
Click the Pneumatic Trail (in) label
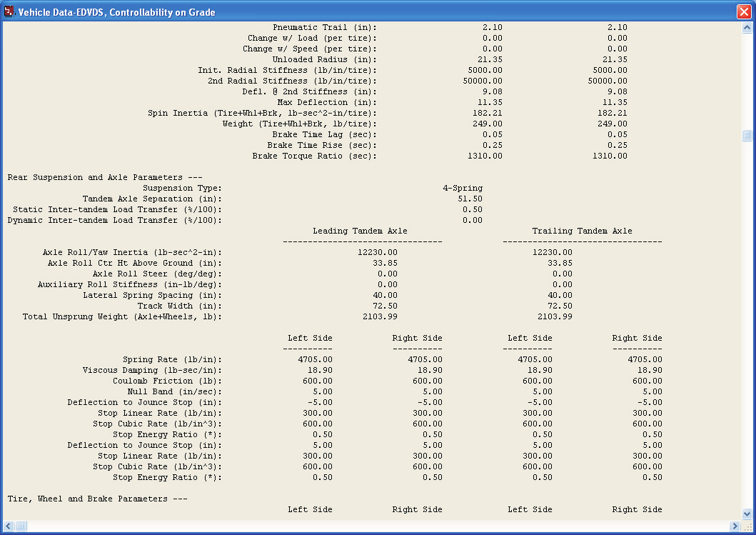point(325,27)
